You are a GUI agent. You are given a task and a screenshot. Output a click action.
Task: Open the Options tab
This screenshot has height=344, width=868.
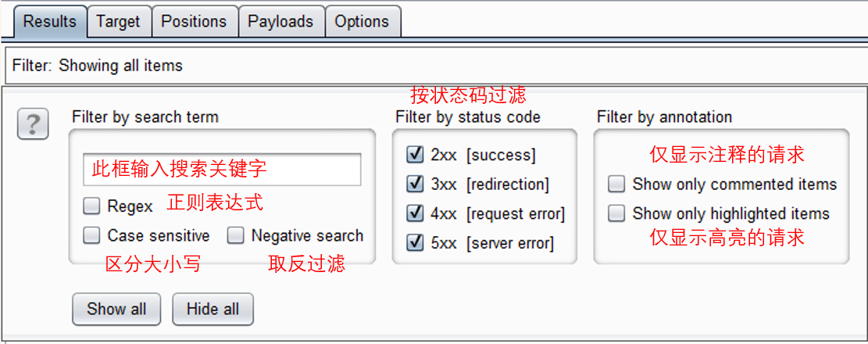[x=362, y=21]
